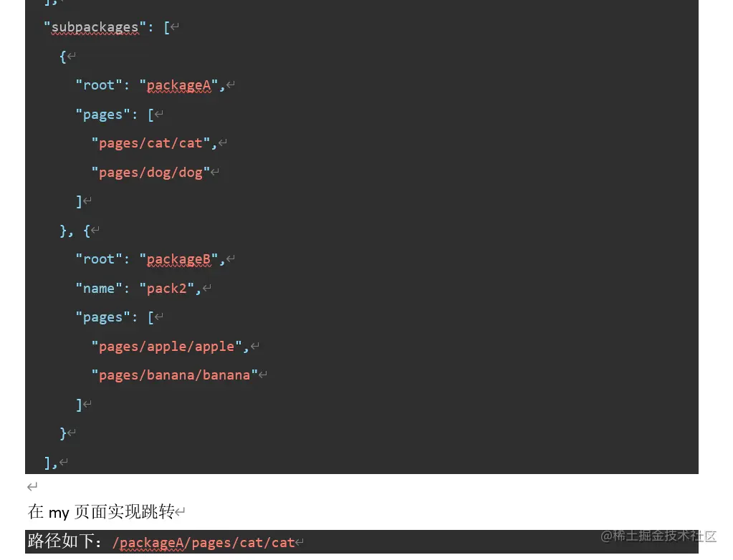733x560 pixels.
Task: Click the "pages" key under packageB
Action: pos(103,318)
